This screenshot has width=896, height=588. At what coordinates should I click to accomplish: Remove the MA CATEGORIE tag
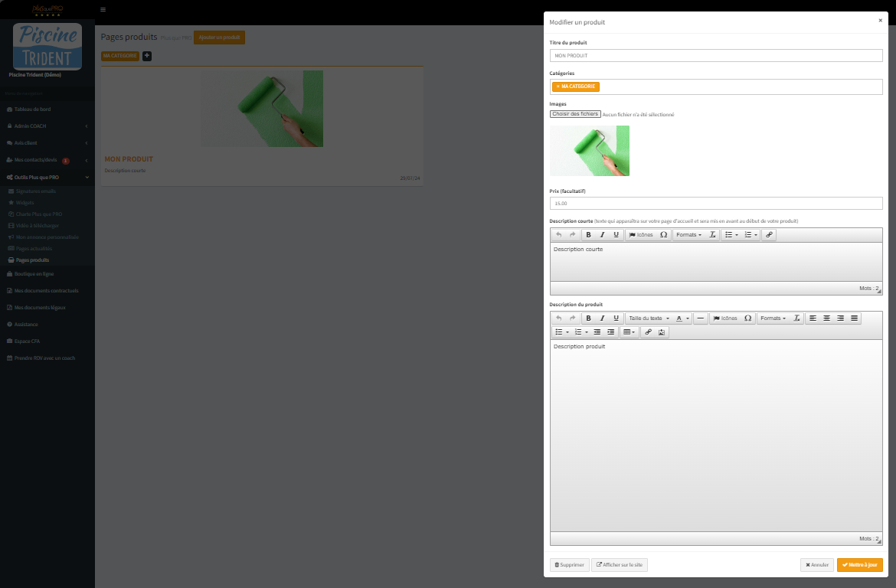tap(558, 87)
